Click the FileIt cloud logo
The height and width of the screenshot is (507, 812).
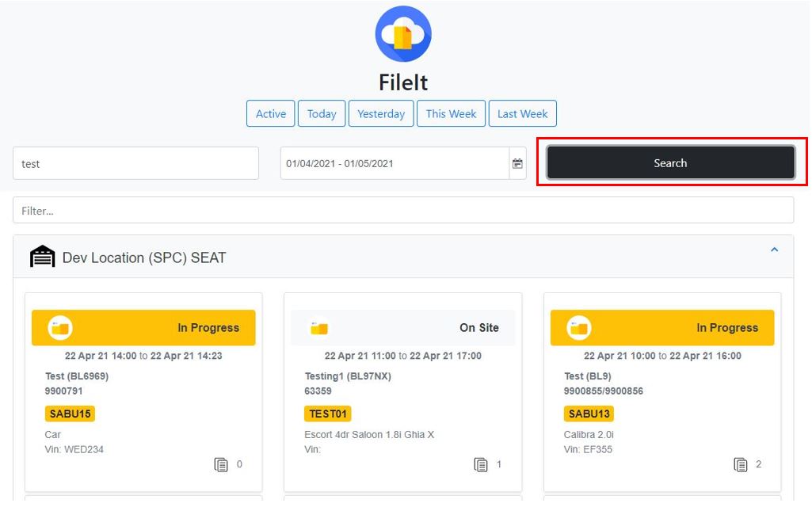pos(403,33)
